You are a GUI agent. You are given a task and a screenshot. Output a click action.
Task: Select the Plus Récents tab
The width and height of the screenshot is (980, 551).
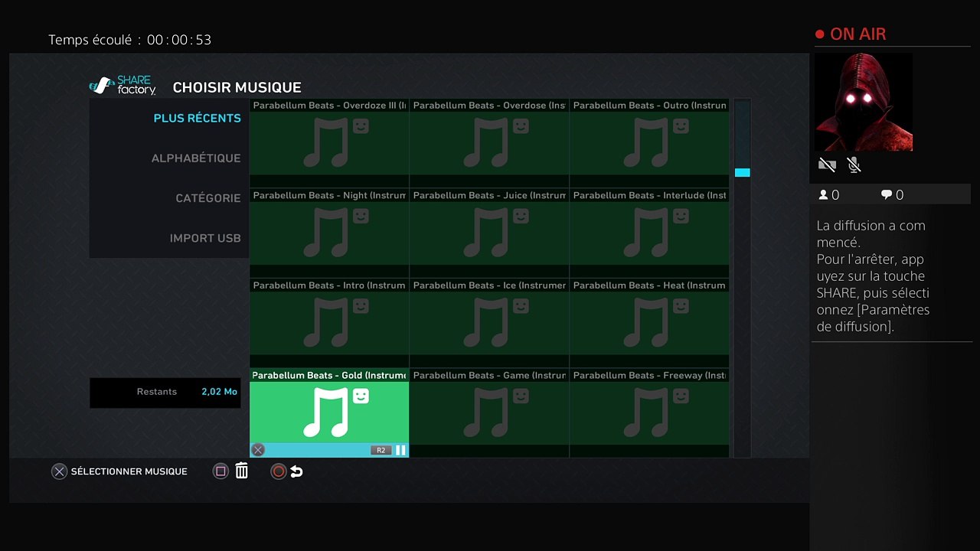pos(197,118)
